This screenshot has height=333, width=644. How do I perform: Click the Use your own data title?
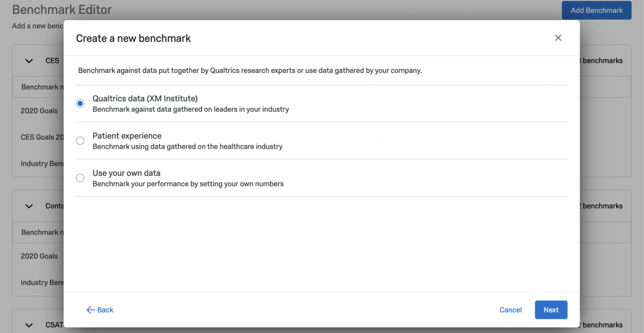coord(127,173)
